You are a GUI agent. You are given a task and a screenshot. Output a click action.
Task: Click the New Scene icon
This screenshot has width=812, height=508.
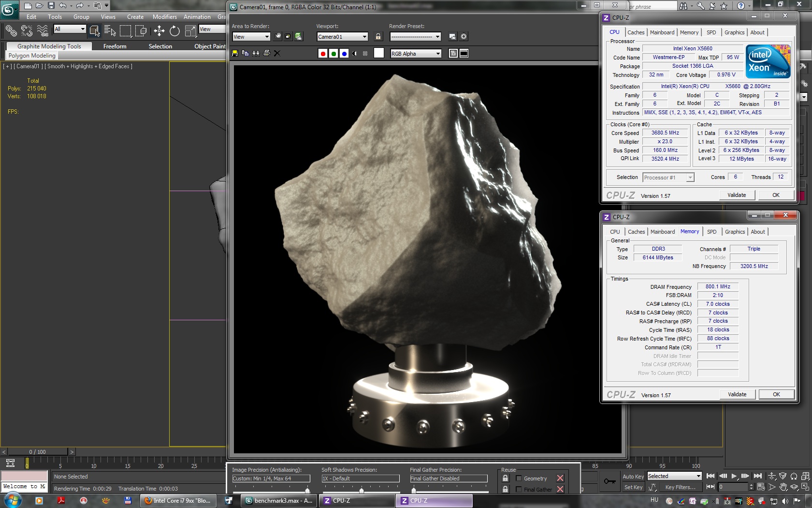click(x=28, y=6)
